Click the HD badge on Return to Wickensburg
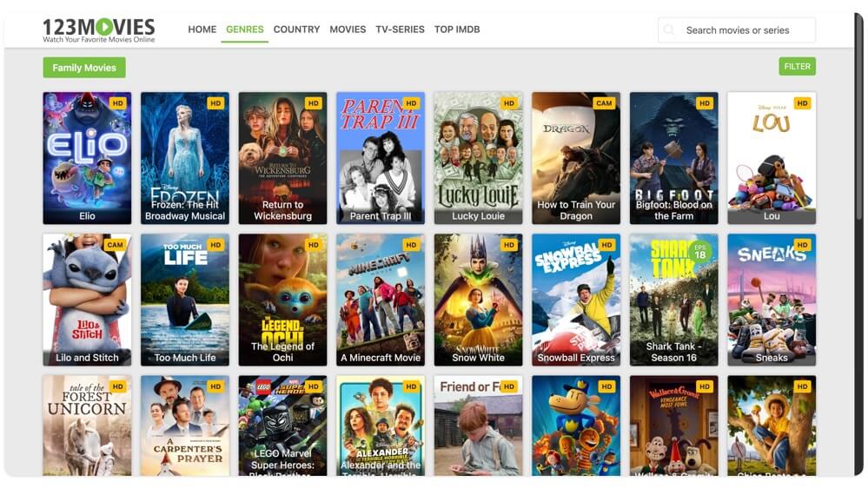Image resolution: width=868 pixels, height=488 pixels. pos(314,103)
